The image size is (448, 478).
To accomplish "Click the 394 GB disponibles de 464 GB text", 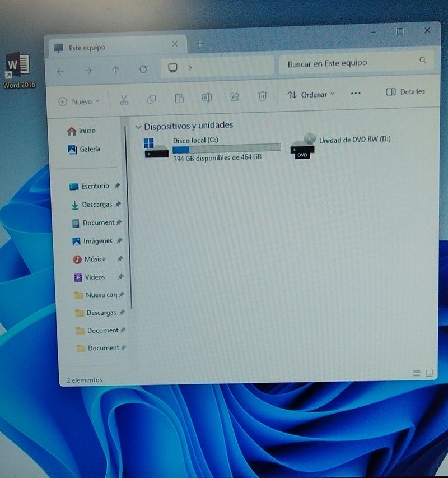I will [217, 158].
